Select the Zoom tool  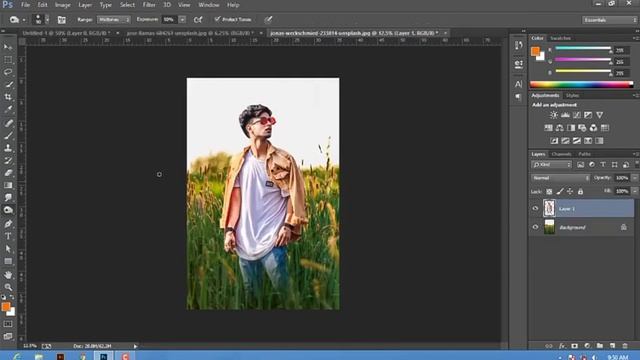(8, 287)
